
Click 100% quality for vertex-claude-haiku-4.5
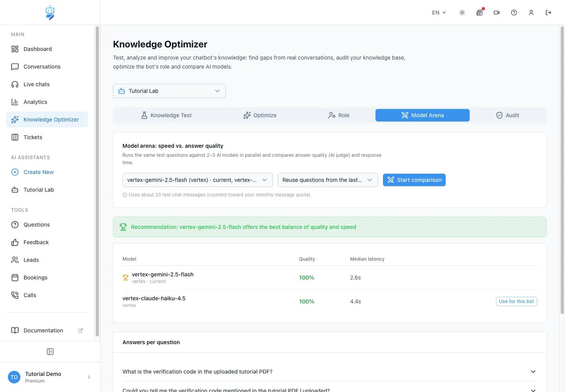[x=307, y=301]
